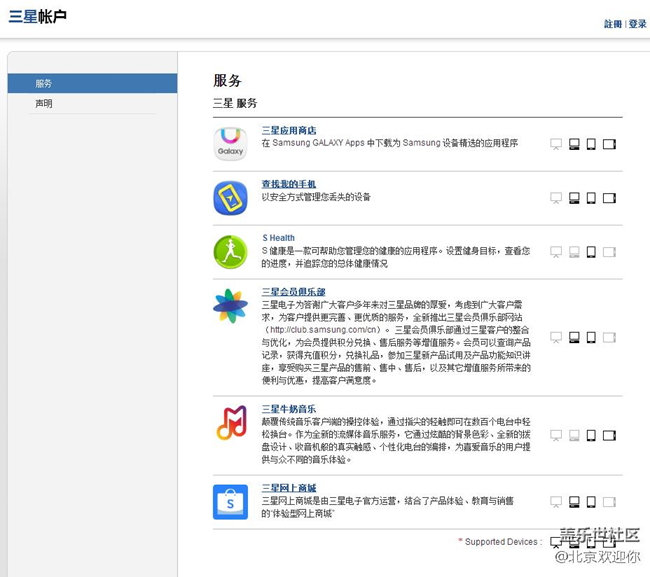Click the phone device icon in 三星牛奶音乐 row

(592, 435)
